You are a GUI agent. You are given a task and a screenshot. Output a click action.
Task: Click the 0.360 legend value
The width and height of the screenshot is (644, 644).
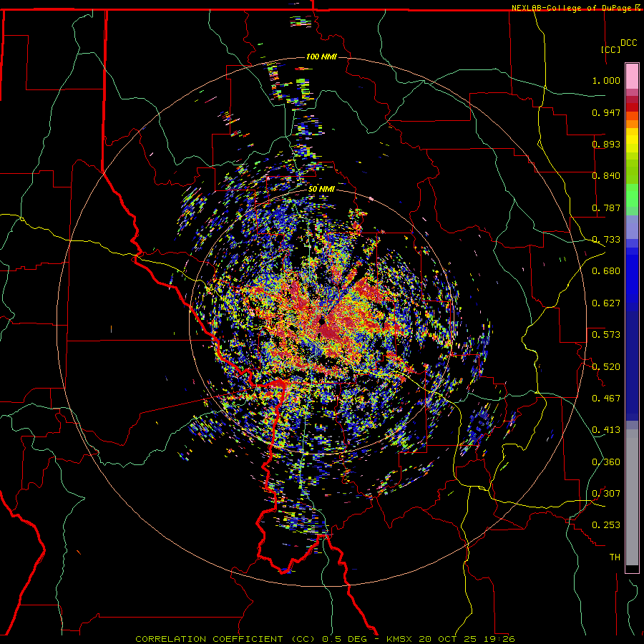(606, 462)
